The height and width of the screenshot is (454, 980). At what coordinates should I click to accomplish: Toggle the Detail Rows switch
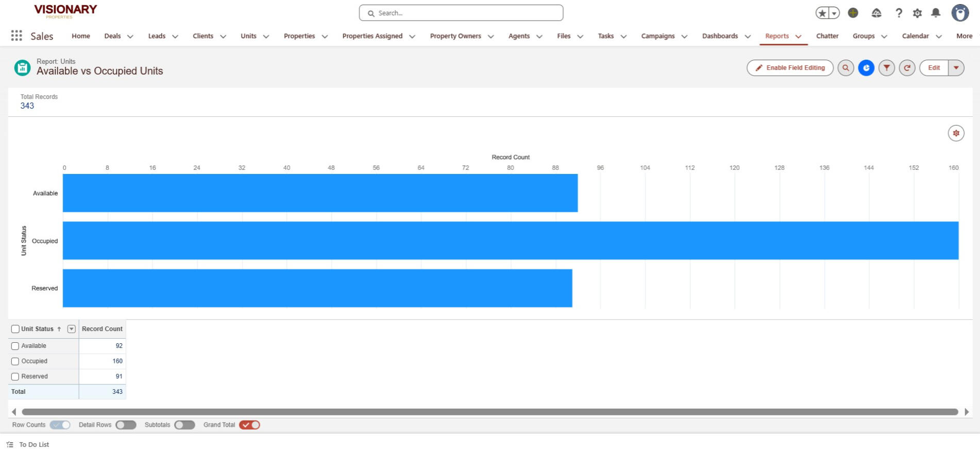[126, 425]
